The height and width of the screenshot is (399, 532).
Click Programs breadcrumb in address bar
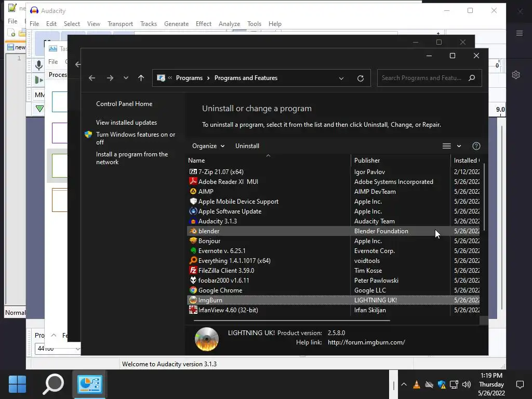pos(189,78)
